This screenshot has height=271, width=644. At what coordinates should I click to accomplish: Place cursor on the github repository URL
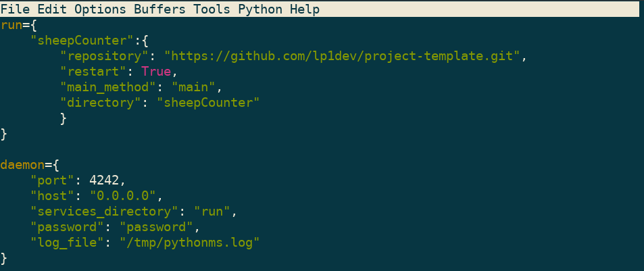(x=343, y=56)
